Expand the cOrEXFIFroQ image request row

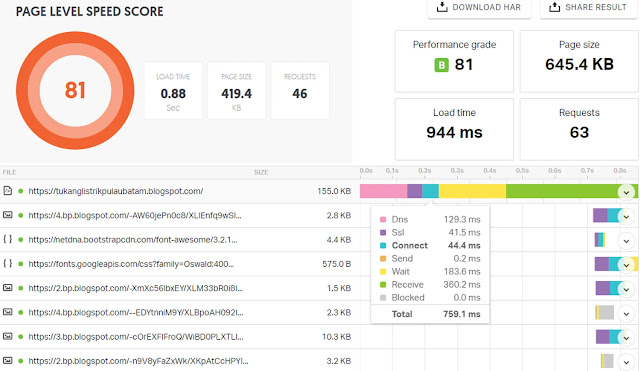pos(626,338)
